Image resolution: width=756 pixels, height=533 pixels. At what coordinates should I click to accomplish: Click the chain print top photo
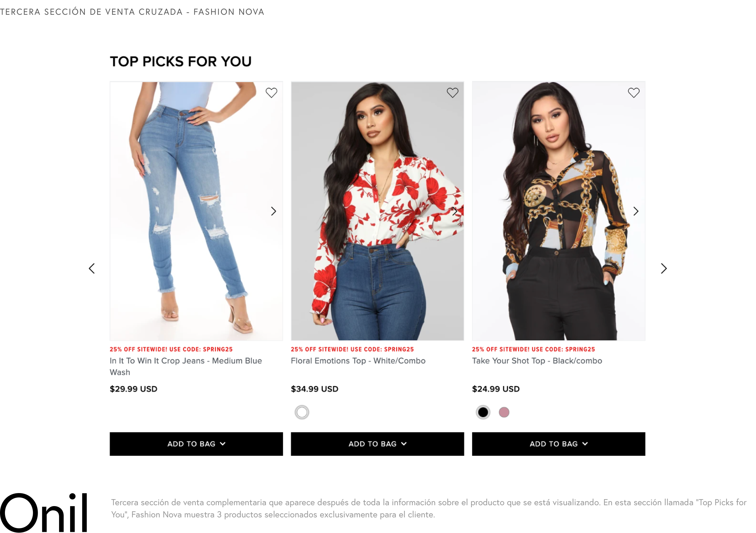click(x=558, y=211)
